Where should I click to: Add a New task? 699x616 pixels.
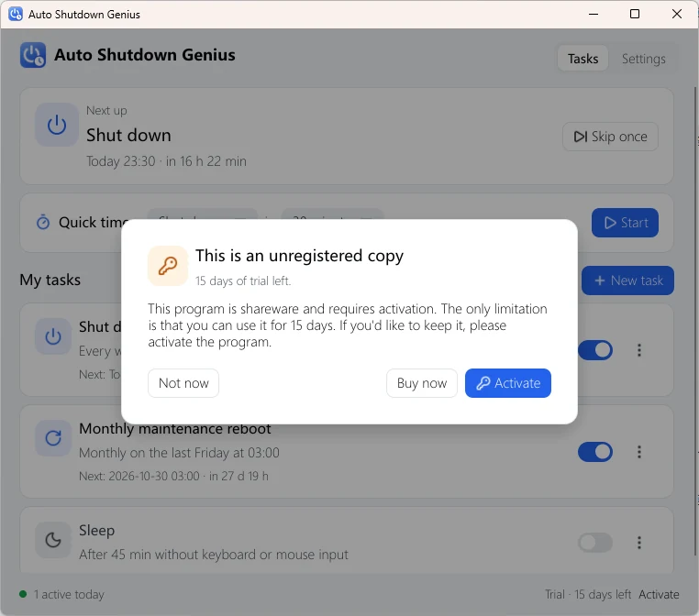click(627, 280)
